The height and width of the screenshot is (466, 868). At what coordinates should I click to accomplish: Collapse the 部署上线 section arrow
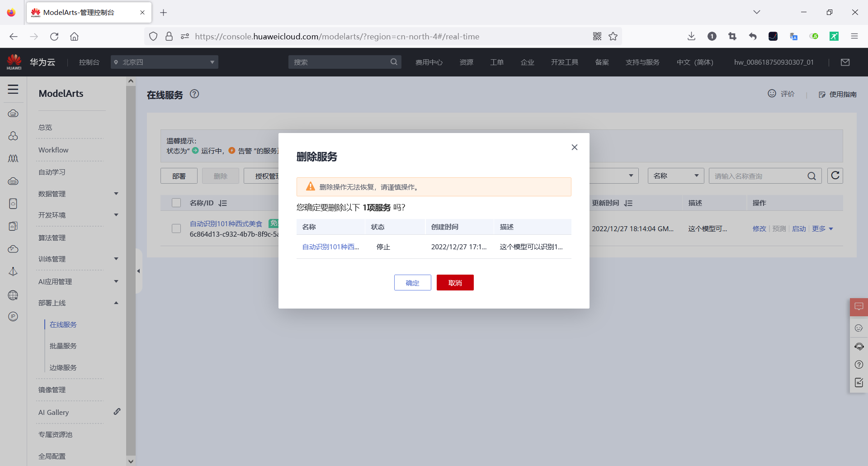116,303
